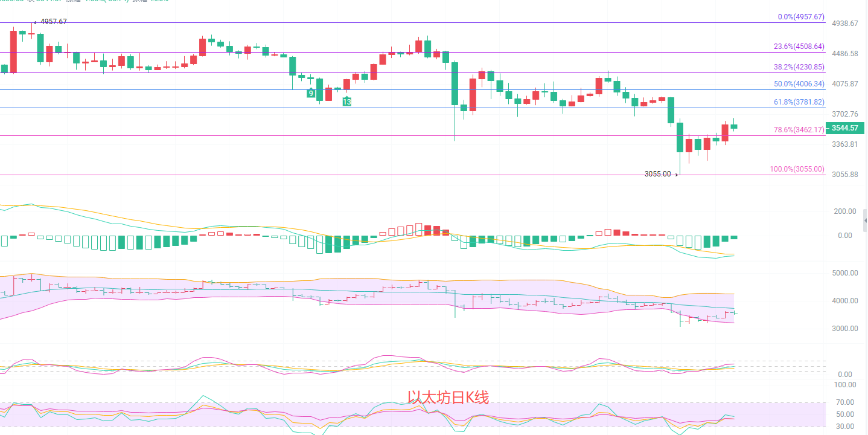Click the 100.0%(3055.00) Fibonacci label

797,169
